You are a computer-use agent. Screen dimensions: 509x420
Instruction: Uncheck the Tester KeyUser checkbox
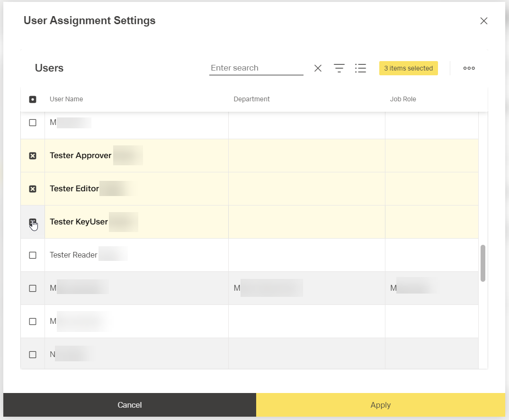[x=33, y=222]
